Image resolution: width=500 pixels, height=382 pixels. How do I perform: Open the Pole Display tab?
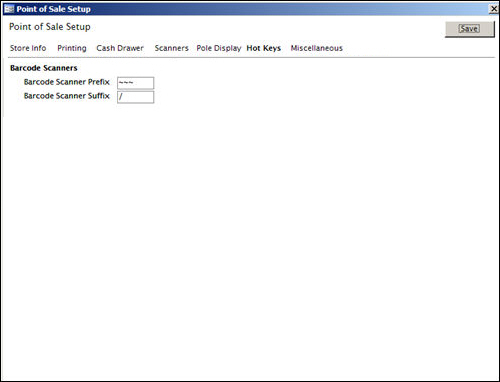click(x=219, y=48)
